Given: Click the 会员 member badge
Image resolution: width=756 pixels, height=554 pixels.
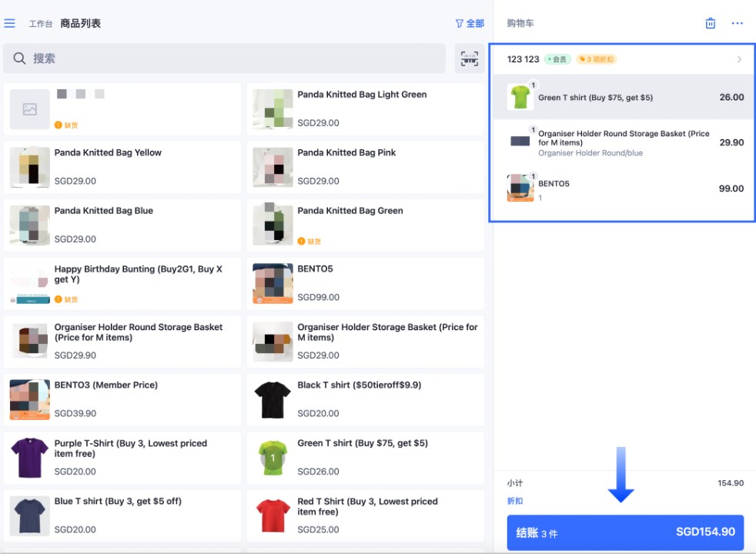Looking at the screenshot, I should tap(557, 59).
